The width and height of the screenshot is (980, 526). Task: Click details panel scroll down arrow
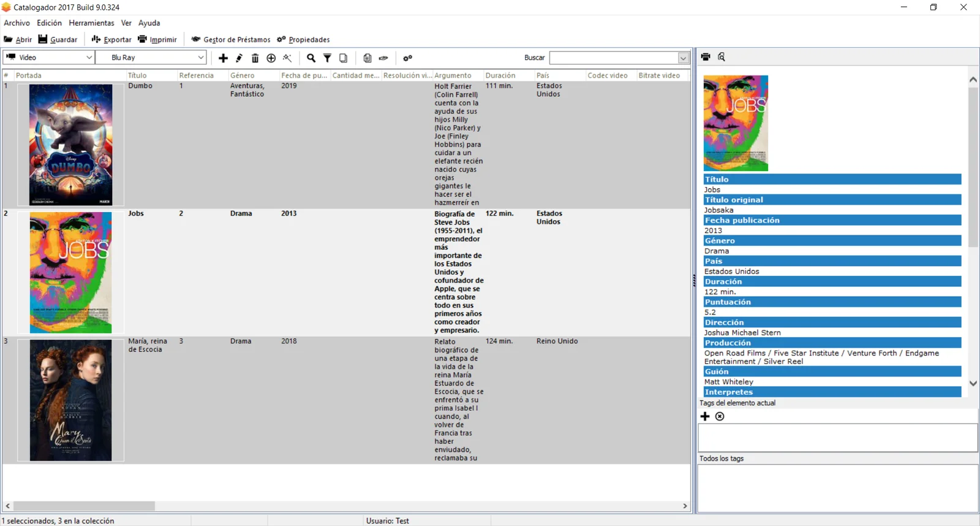pos(973,383)
